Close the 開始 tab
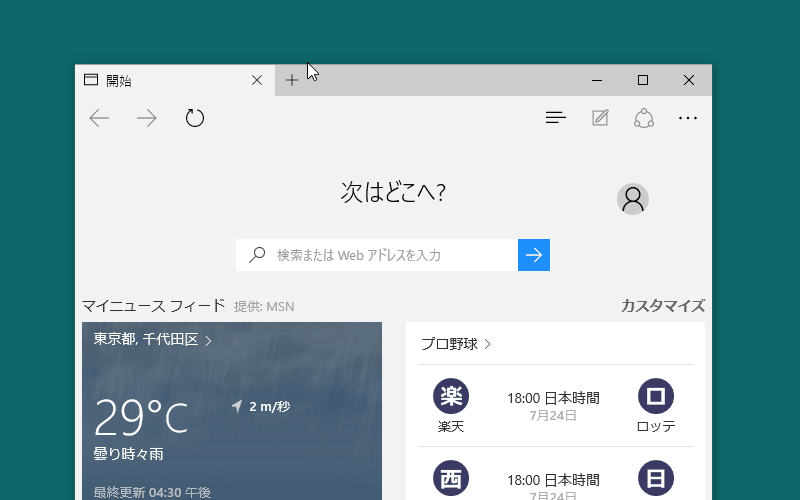Image resolution: width=800 pixels, height=500 pixels. click(257, 80)
